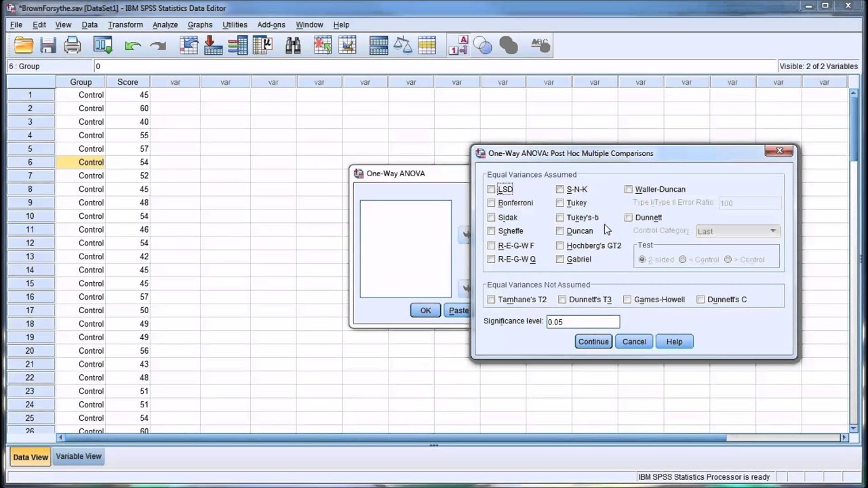Viewport: 868px width, 488px height.
Task: Click the Weight Cases scales icon
Action: [x=403, y=45]
